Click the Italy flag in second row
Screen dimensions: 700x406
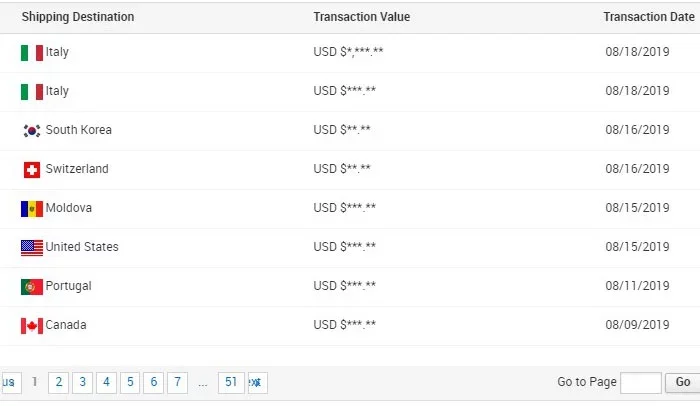[32, 92]
